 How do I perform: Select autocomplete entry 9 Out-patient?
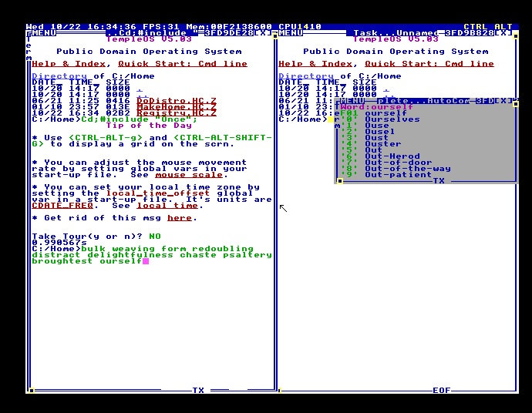[386, 175]
